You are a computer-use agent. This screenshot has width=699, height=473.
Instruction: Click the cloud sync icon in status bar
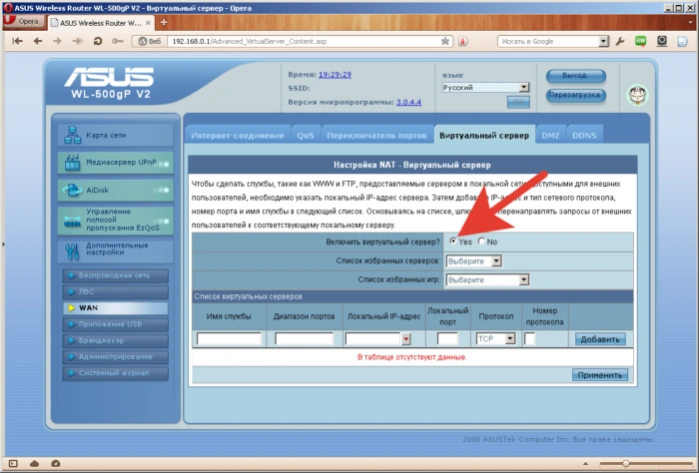34,464
